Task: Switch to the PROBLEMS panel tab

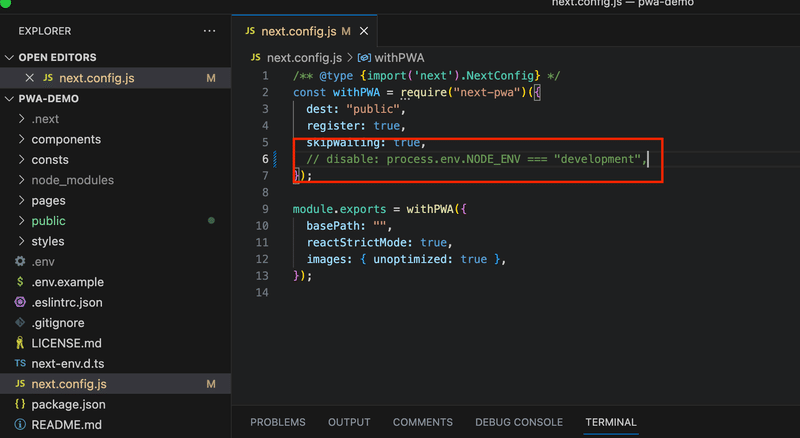Action: (278, 422)
